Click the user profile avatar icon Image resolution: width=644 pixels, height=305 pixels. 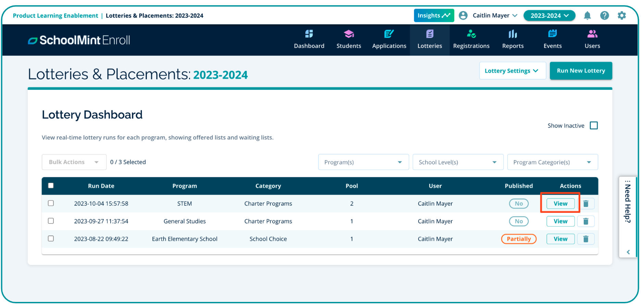[x=463, y=16]
